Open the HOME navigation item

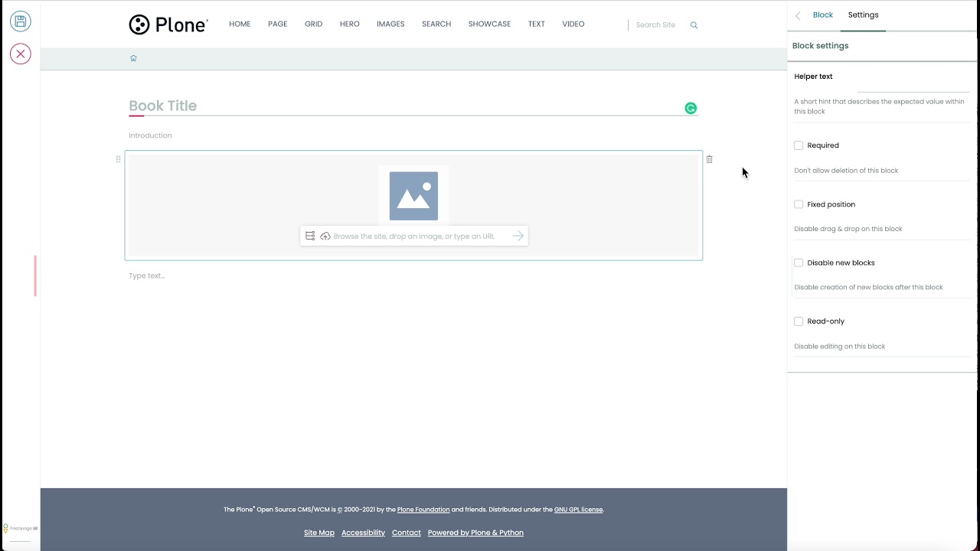(240, 24)
